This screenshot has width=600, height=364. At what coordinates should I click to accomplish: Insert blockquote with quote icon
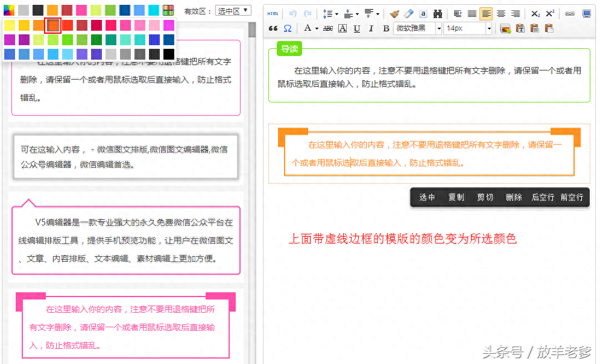coord(273,28)
